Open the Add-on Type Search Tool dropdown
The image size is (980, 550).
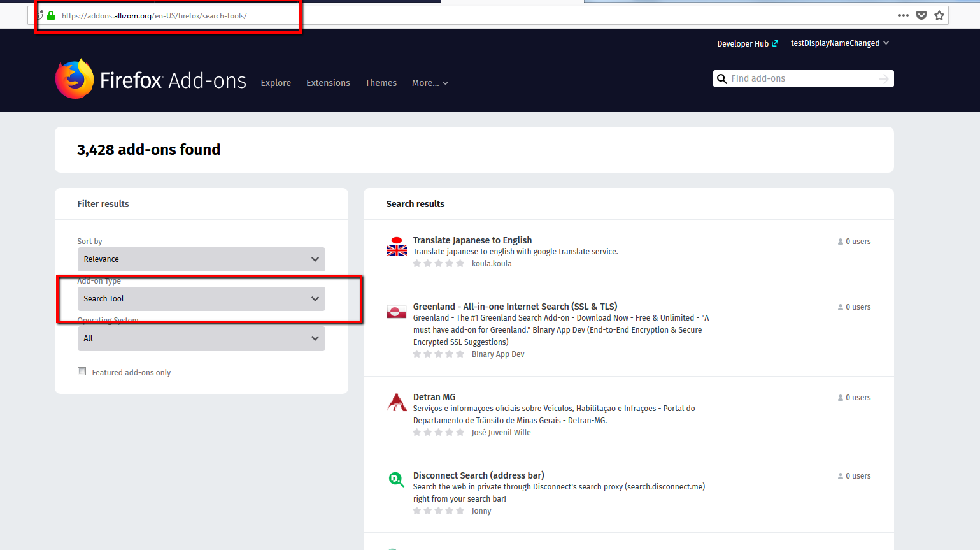click(201, 299)
